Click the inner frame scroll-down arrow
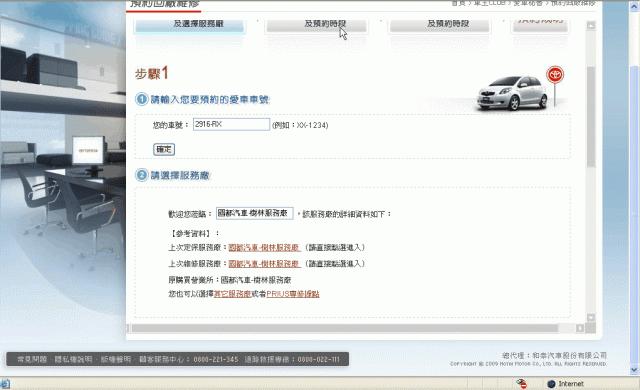640x390 pixels. pos(591,317)
